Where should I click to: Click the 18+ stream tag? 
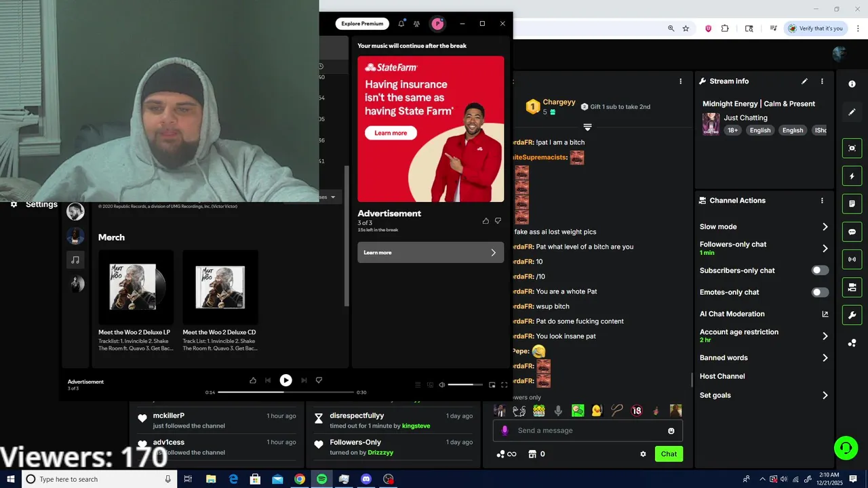coord(732,130)
